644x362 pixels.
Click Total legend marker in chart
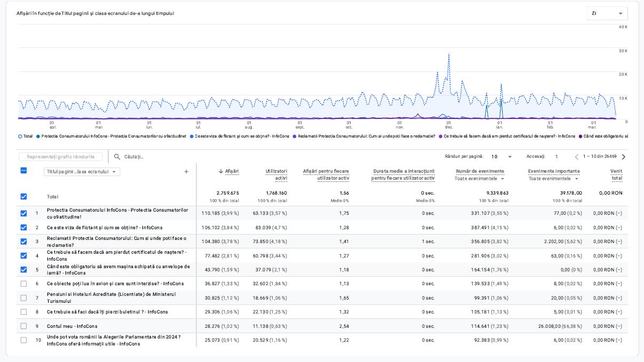click(20, 136)
